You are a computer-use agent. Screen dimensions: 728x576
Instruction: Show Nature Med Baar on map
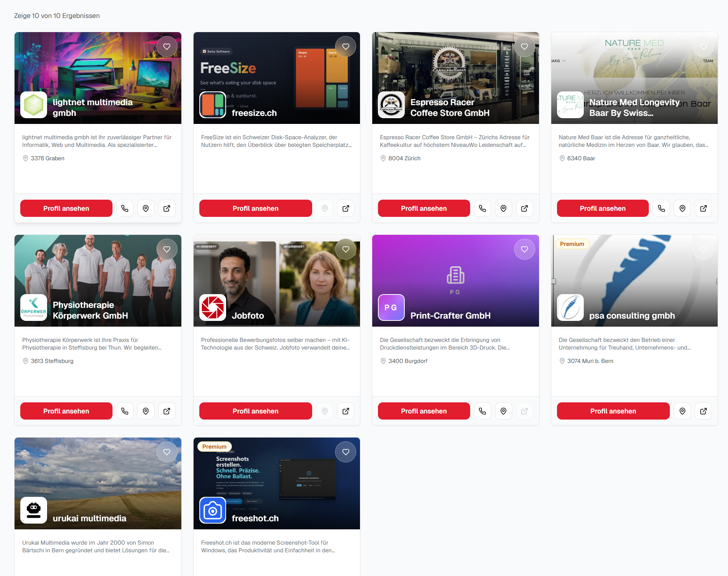coord(682,208)
